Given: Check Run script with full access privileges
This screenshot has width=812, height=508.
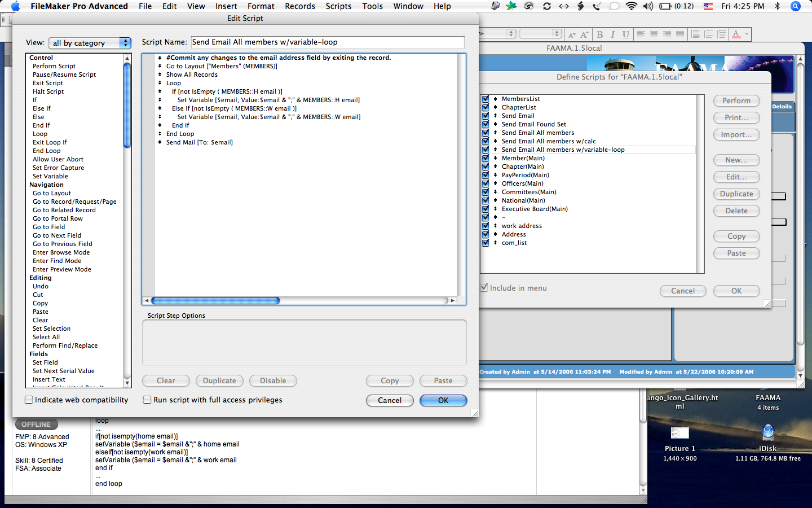Looking at the screenshot, I should (x=147, y=400).
